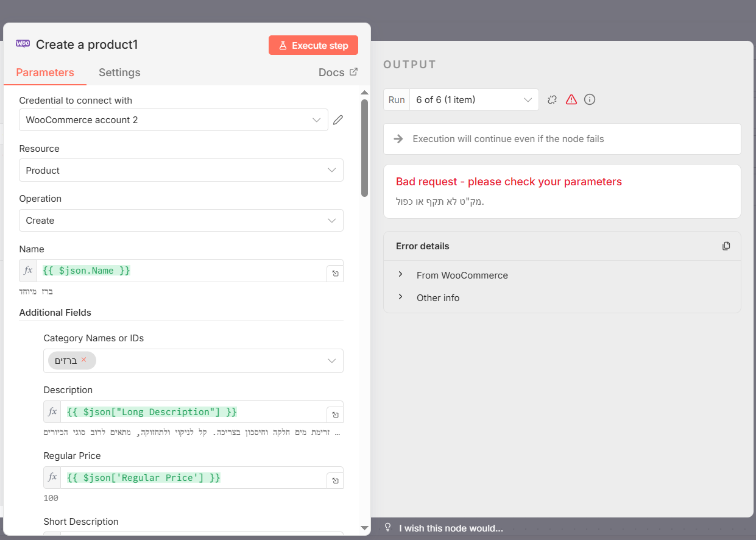Screen dimensions: 756x540
Task: Open expression editor for Regular Price field
Action: click(x=335, y=481)
